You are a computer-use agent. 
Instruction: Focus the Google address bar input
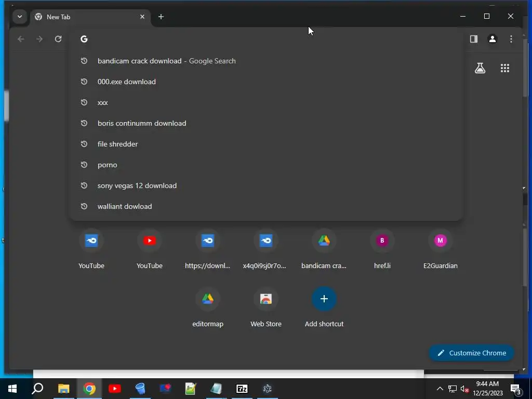click(x=267, y=39)
